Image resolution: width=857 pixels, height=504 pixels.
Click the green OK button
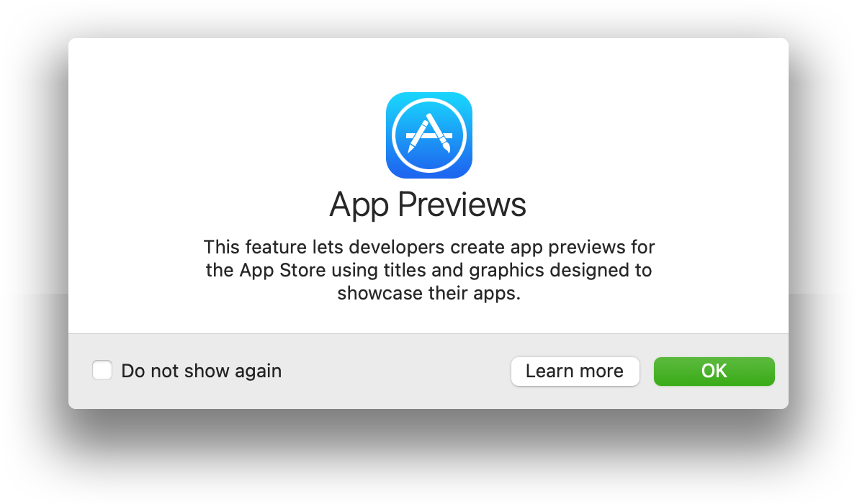pyautogui.click(x=714, y=372)
